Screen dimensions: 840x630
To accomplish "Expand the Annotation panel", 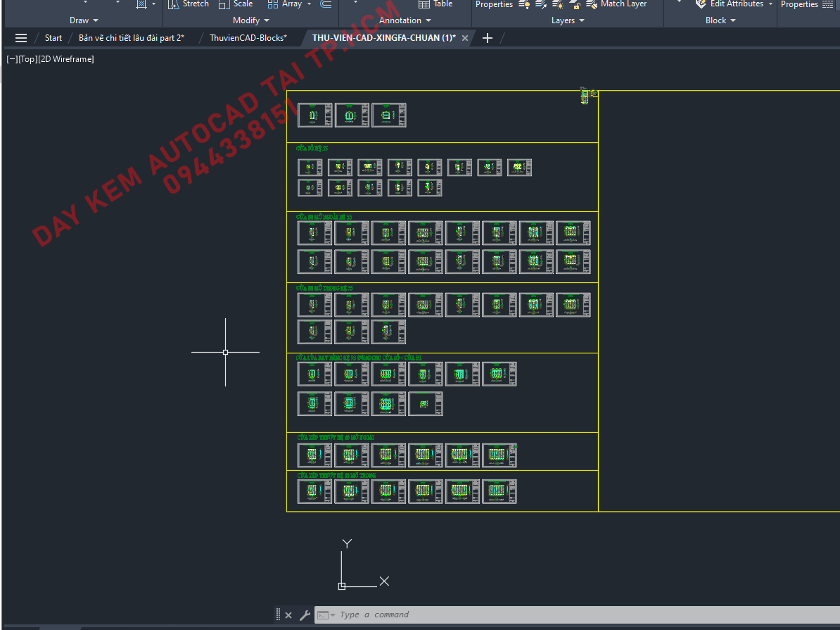I will [x=405, y=20].
